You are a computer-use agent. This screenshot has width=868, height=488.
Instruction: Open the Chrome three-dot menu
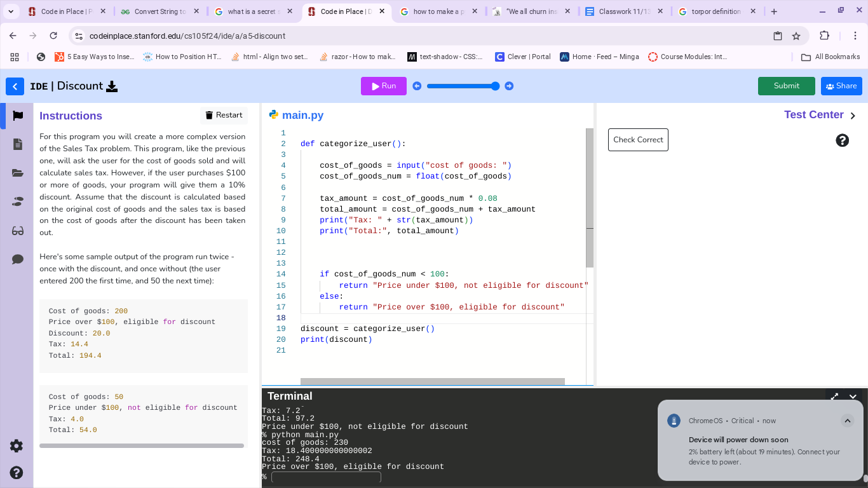pos(855,36)
